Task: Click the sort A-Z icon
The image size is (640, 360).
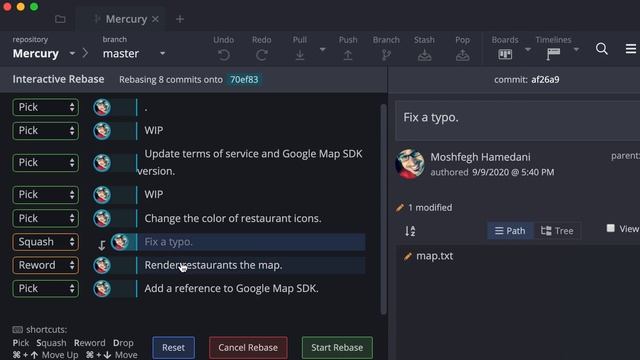Action: click(x=410, y=231)
